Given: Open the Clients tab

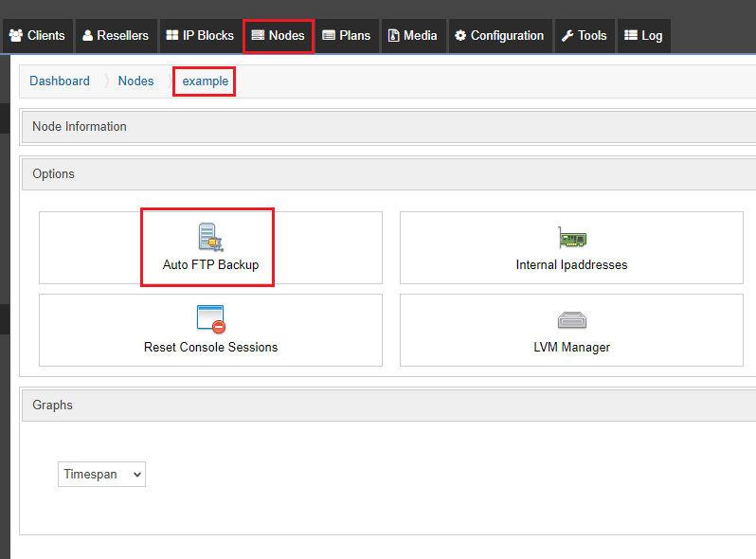Looking at the screenshot, I should (37, 36).
